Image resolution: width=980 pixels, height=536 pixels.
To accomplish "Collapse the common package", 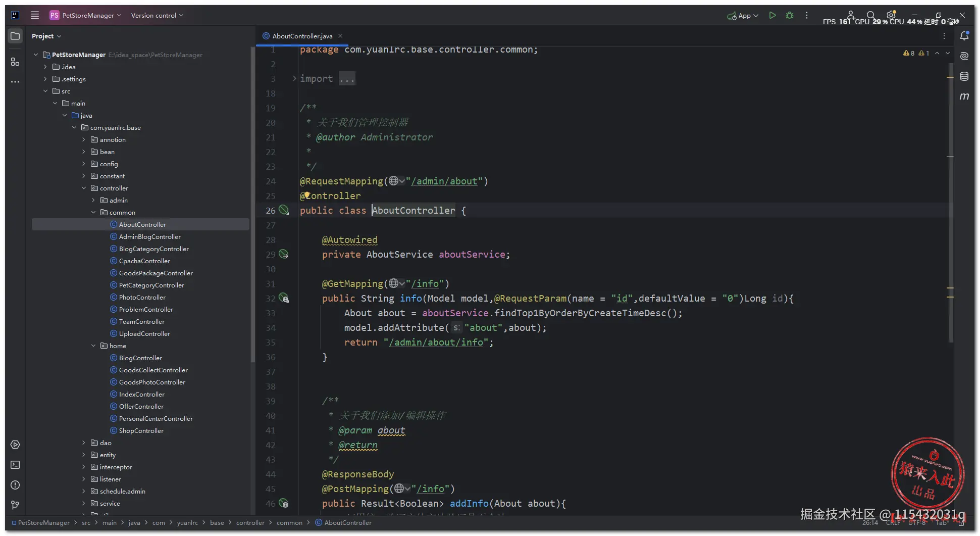I will tap(93, 212).
